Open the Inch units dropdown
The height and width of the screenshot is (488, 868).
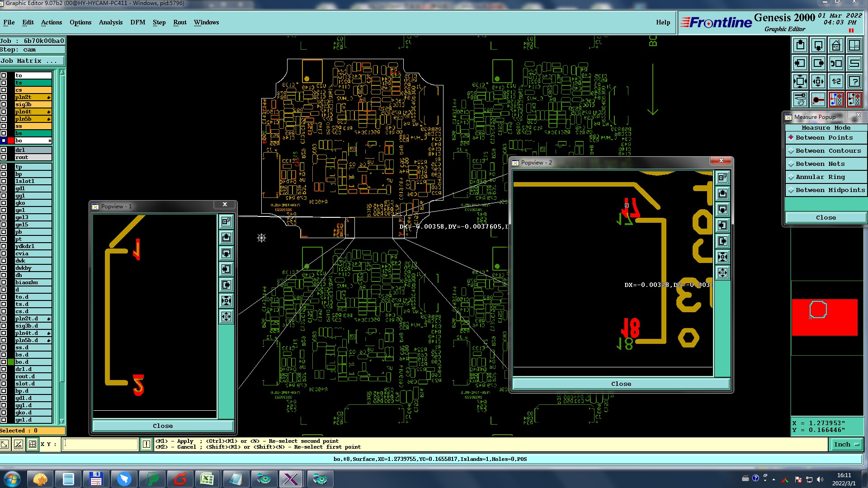[x=845, y=444]
